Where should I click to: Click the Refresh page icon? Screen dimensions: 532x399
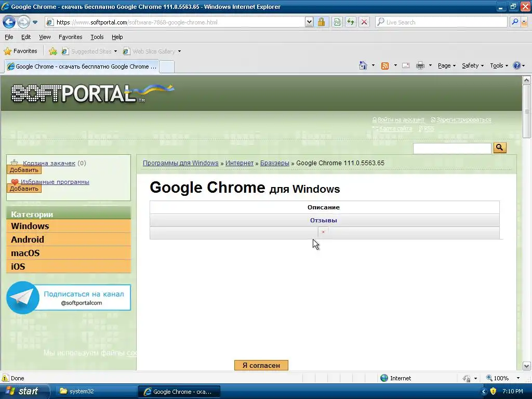[x=351, y=22]
